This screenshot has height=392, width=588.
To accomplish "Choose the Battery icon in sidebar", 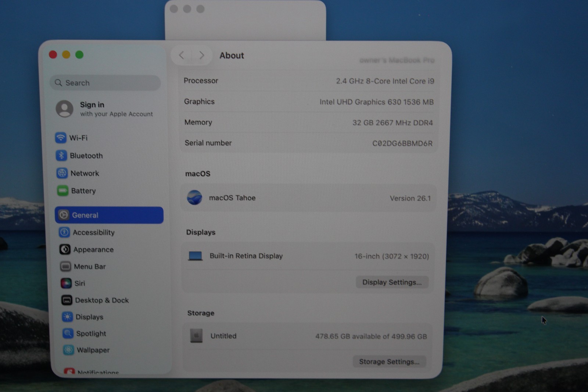I will pyautogui.click(x=63, y=190).
